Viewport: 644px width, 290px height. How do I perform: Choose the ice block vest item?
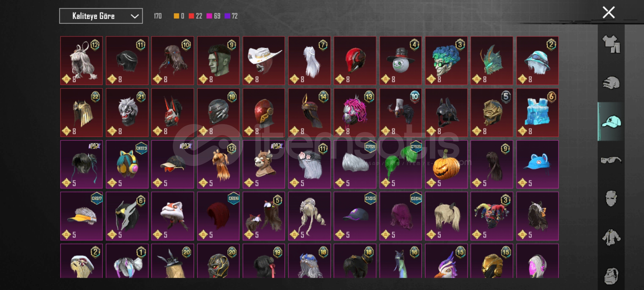coord(537,113)
